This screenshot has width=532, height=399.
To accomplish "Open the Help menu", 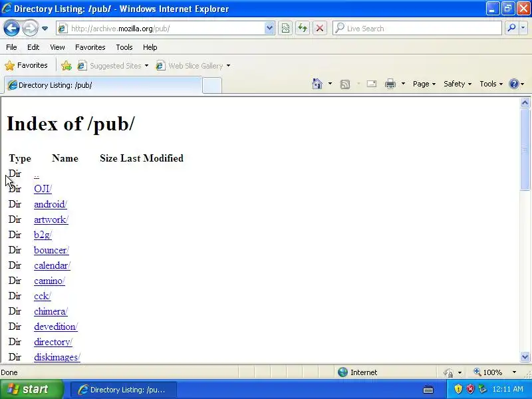I will [x=150, y=47].
